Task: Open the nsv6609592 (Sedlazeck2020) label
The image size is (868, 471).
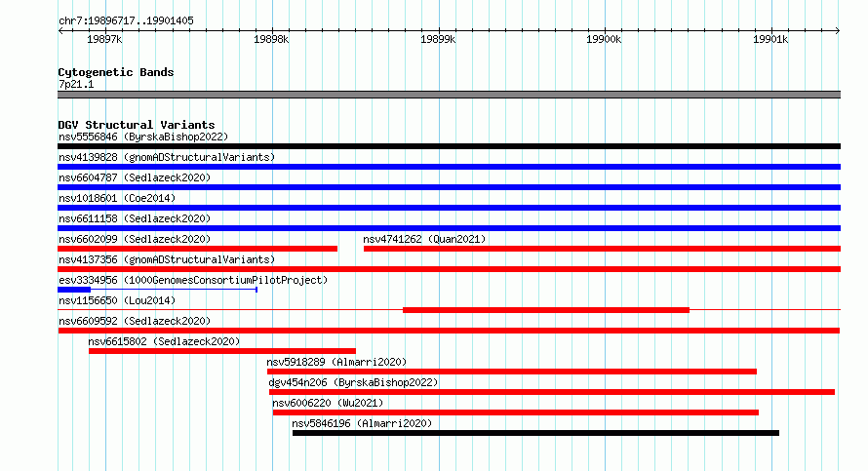Action: pos(135,321)
